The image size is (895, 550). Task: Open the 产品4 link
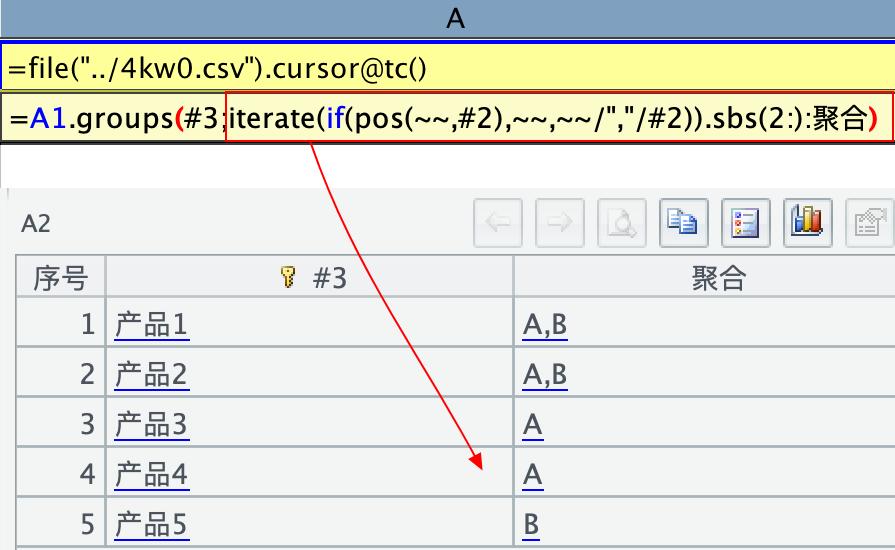(152, 475)
